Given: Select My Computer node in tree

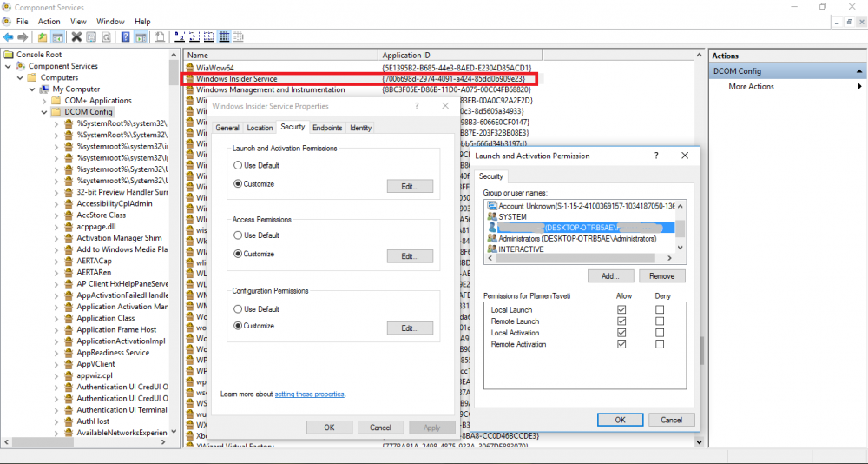Looking at the screenshot, I should point(76,89).
